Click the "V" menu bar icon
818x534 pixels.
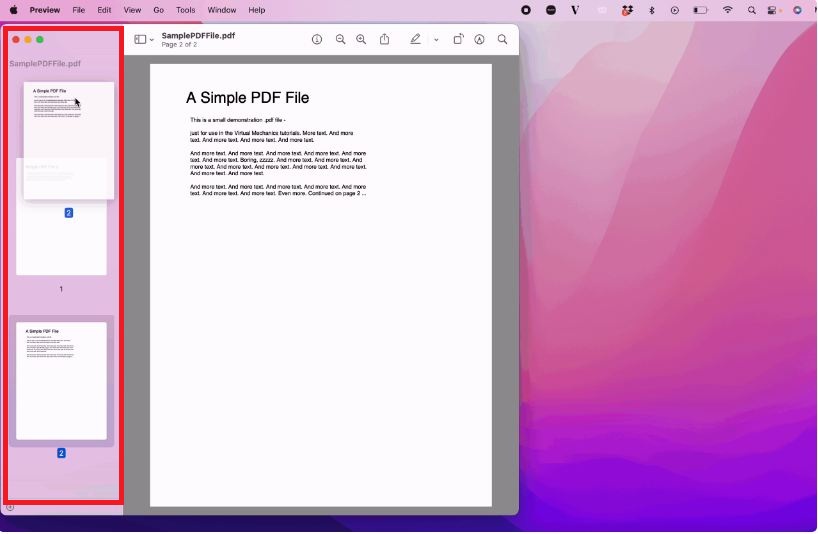pyautogui.click(x=575, y=10)
